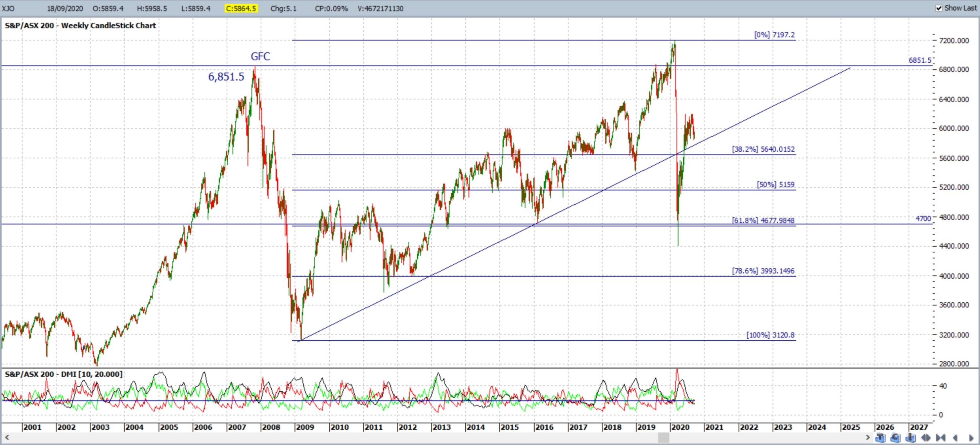Click the S&P/ASX 200 Weekly CandleStick Chart title

pos(80,25)
